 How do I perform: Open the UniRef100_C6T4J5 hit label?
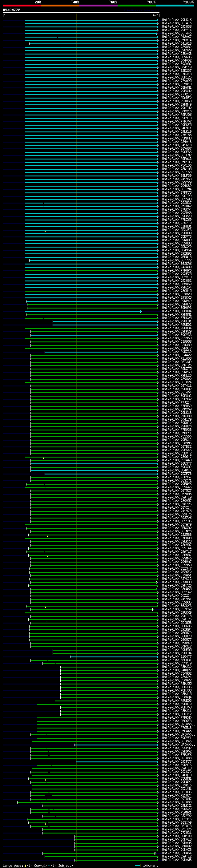(177, 23)
